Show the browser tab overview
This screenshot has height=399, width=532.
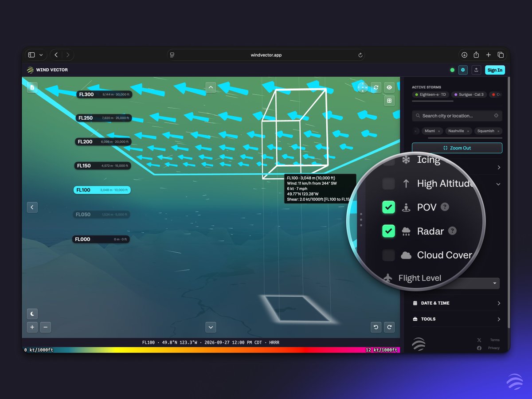click(x=501, y=55)
